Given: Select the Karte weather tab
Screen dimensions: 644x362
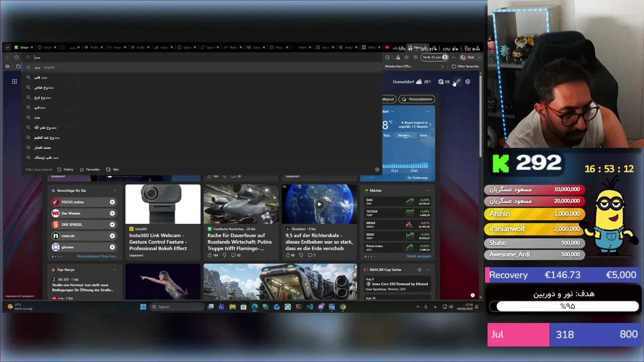Looking at the screenshot, I should point(424,135).
